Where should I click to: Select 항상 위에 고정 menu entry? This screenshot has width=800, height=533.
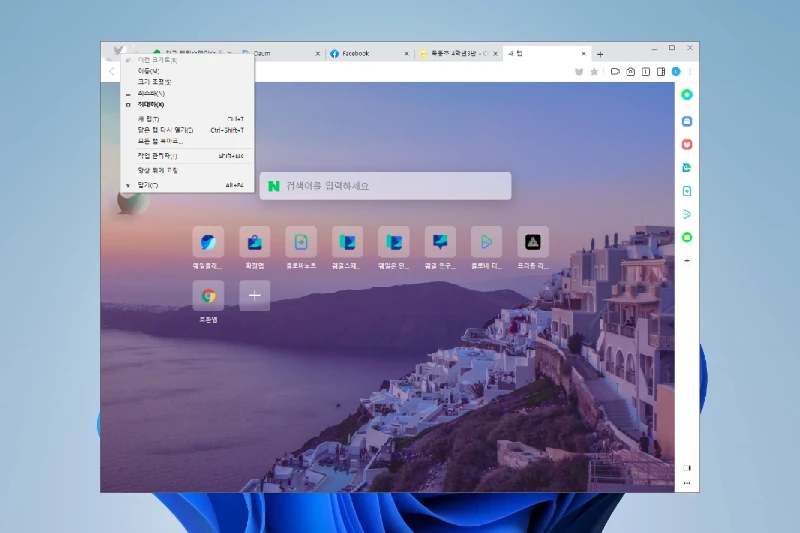click(187, 170)
